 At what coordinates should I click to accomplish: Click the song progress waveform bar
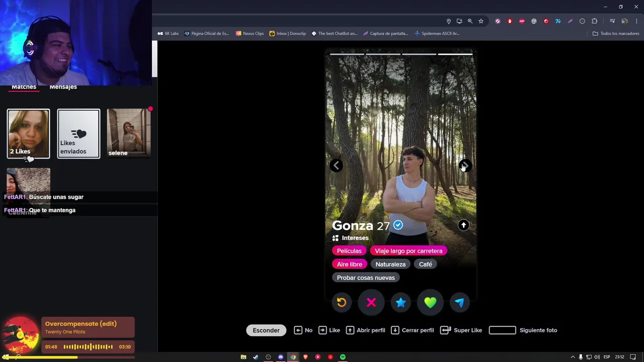click(x=88, y=347)
